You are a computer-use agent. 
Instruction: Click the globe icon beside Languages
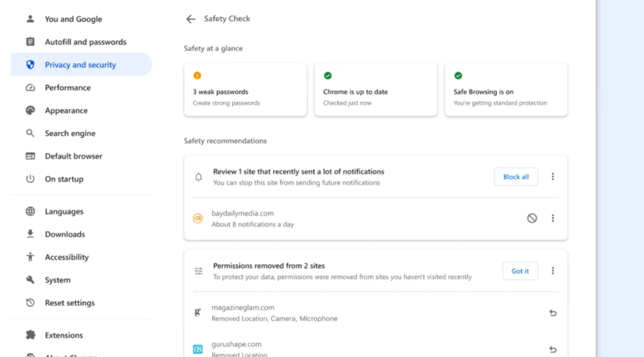[x=30, y=211]
